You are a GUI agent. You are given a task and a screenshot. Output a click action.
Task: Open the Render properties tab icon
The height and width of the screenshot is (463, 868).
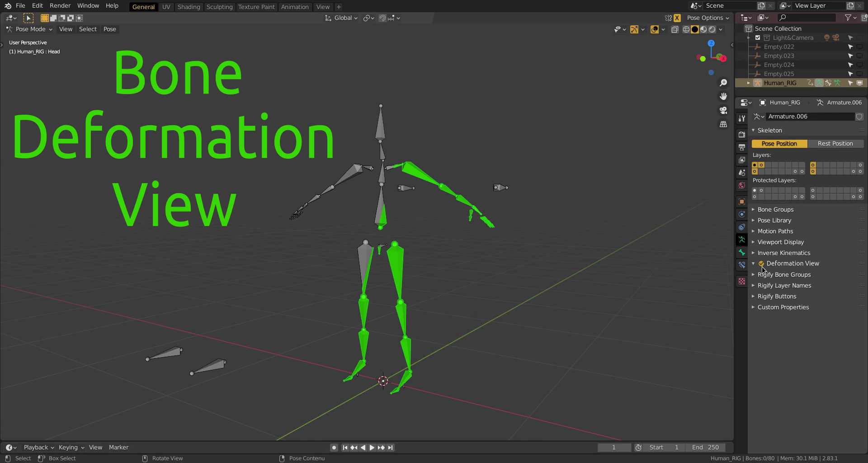[x=741, y=134]
